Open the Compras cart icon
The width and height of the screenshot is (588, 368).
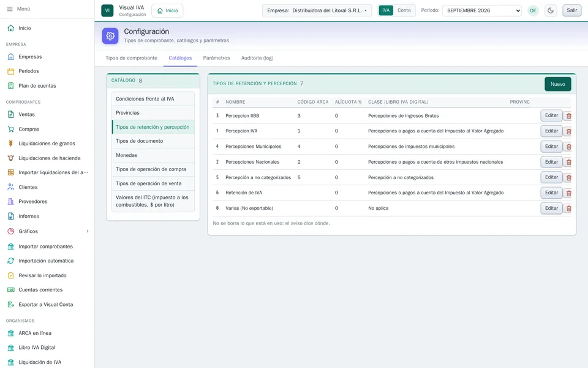point(11,129)
